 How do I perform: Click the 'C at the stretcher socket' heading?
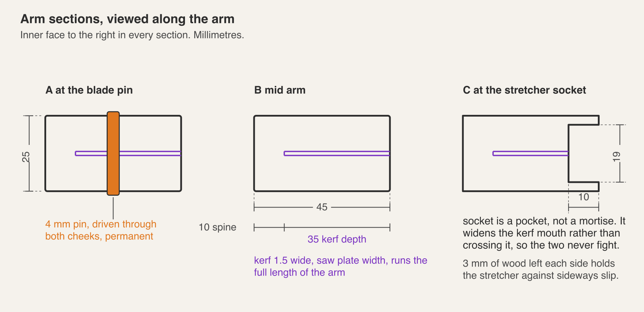pyautogui.click(x=524, y=90)
